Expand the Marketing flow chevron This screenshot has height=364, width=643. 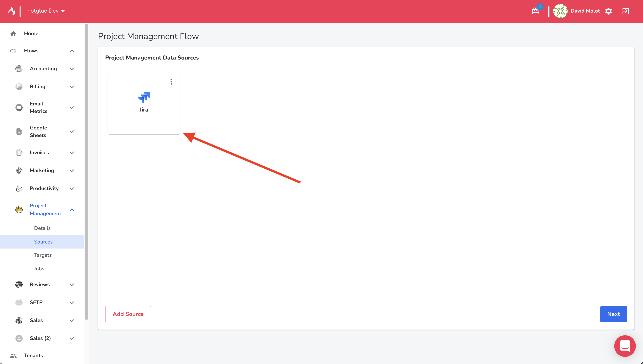pos(72,171)
